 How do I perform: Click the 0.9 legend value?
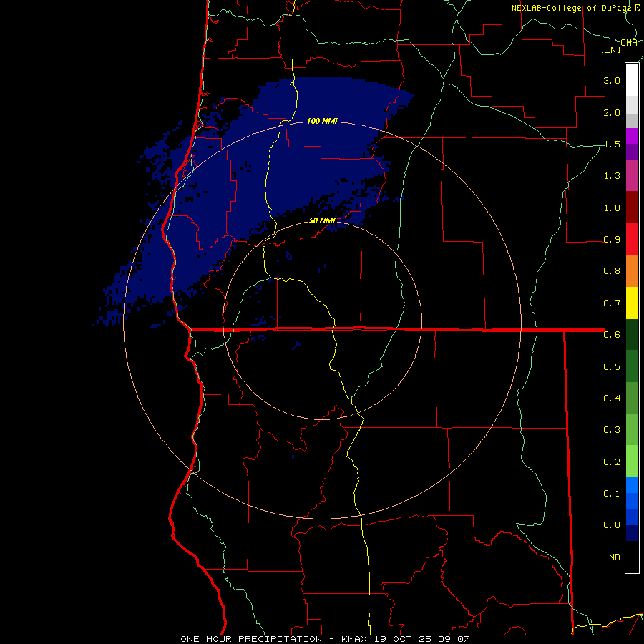point(612,240)
